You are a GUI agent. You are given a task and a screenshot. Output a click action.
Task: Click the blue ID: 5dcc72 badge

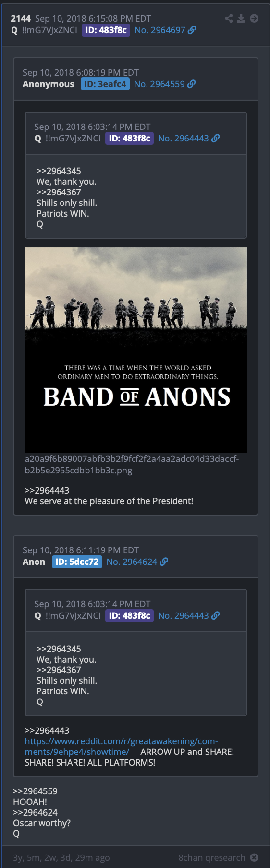pos(77,562)
